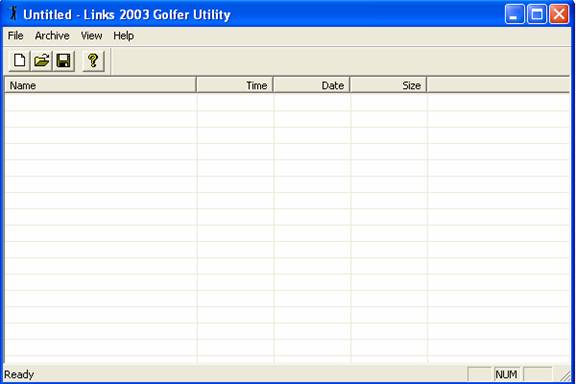This screenshot has height=384, width=576.
Task: Open the Archive menu
Action: point(52,36)
